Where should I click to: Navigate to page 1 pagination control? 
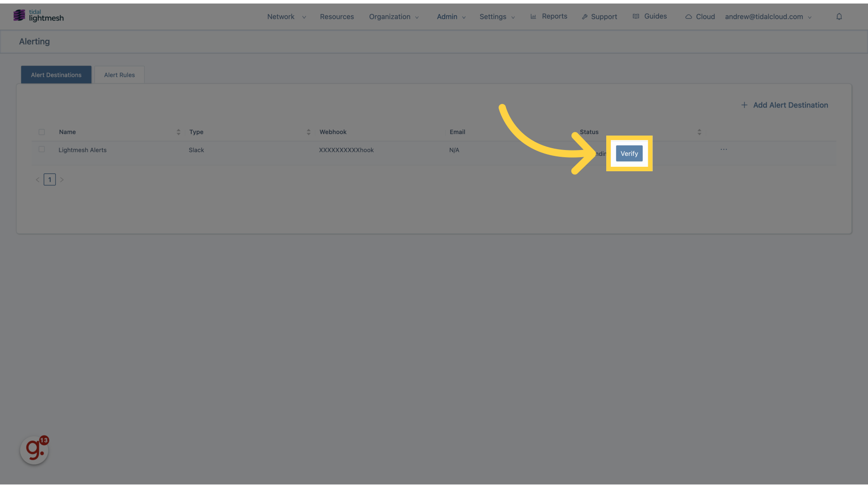tap(49, 179)
